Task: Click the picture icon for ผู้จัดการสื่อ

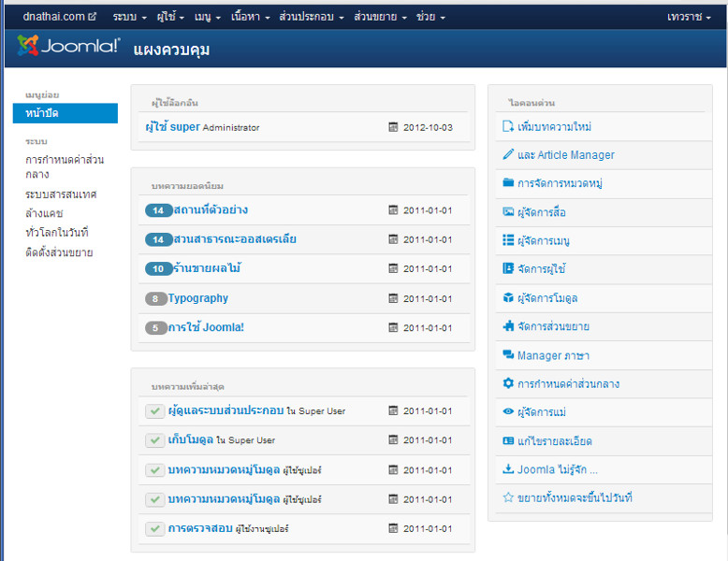Action: [508, 211]
